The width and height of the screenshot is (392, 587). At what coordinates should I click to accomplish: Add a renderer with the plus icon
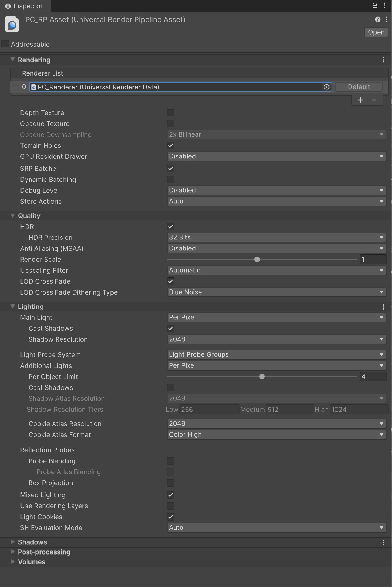point(360,100)
